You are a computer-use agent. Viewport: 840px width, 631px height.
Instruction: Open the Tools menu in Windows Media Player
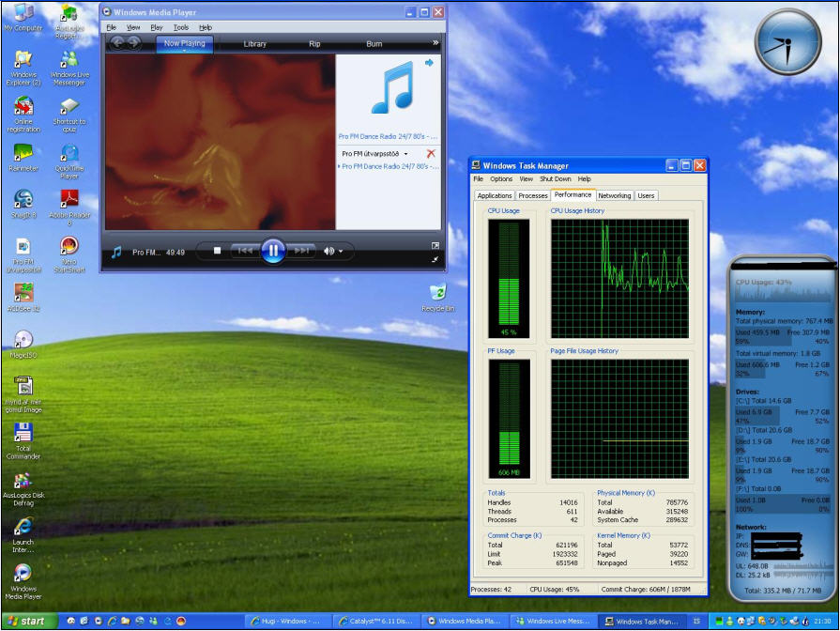tap(181, 27)
